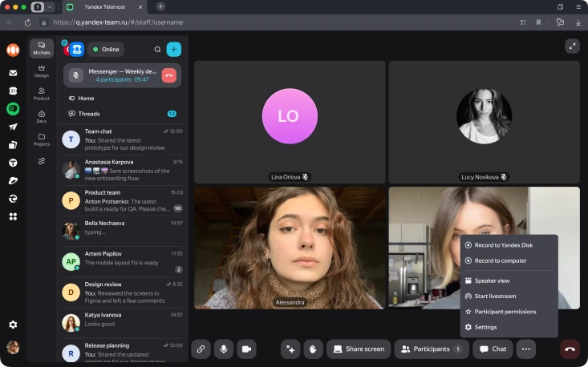The image size is (588, 367).
Task: Open the paper plane icon in sidebar
Action: click(x=13, y=127)
